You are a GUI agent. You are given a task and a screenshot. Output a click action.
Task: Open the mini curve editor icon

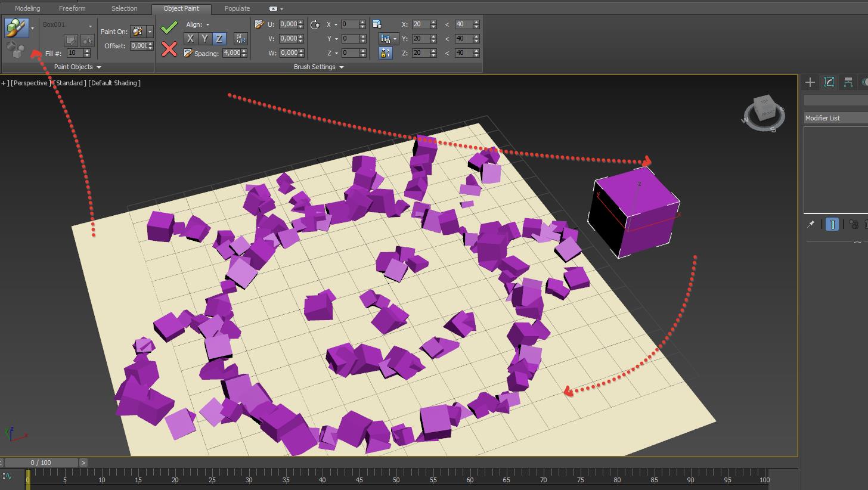pyautogui.click(x=7, y=476)
